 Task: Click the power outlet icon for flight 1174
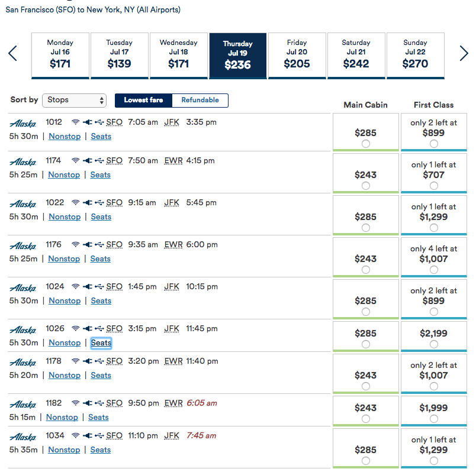click(88, 161)
